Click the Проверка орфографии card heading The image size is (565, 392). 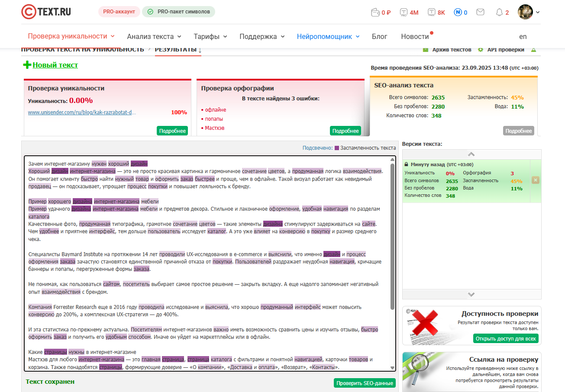[x=237, y=88]
